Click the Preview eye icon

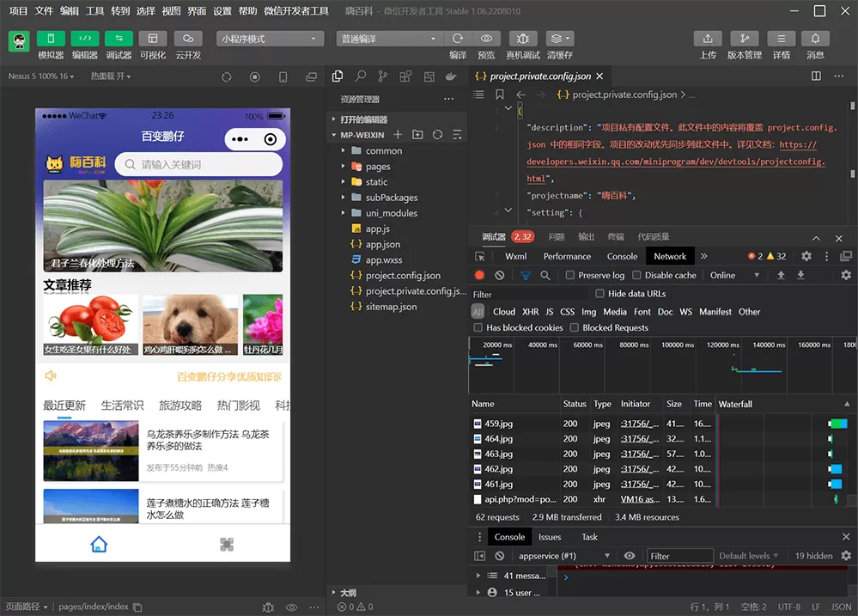486,39
